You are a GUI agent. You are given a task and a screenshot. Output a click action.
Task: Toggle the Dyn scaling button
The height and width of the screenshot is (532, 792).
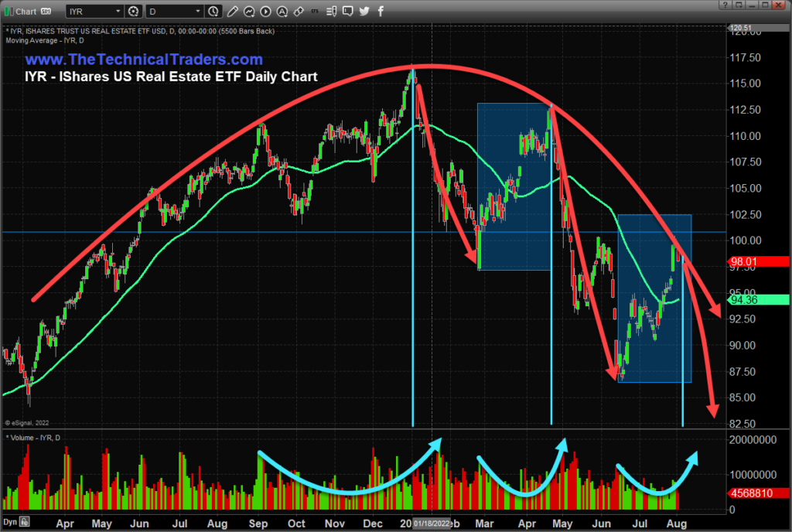tap(10, 522)
